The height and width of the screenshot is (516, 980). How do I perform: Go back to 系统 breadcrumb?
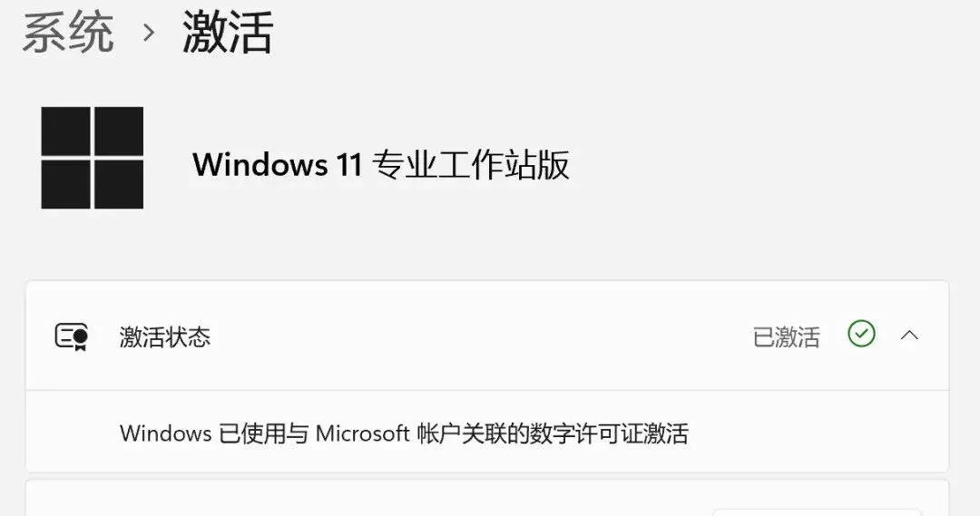click(x=68, y=33)
